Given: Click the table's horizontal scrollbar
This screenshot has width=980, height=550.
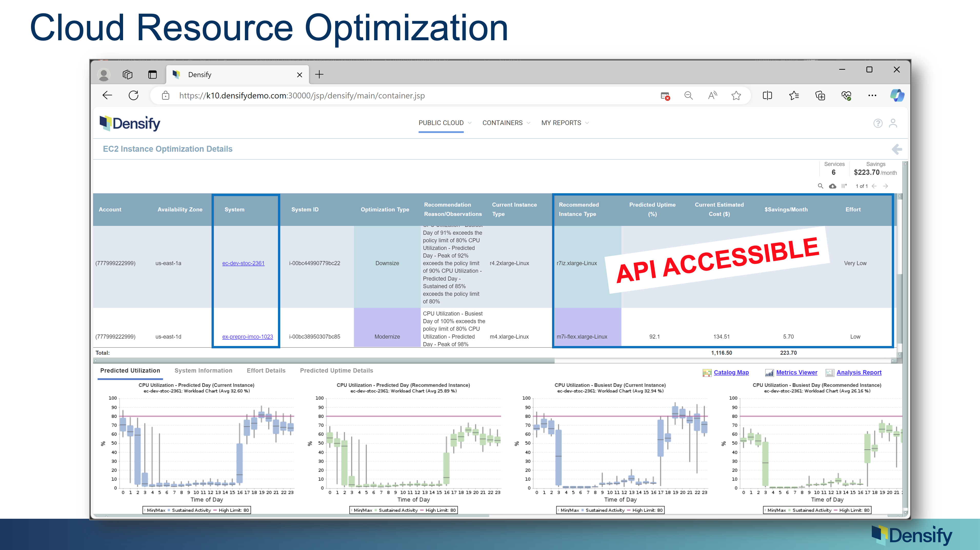Looking at the screenshot, I should 326,361.
